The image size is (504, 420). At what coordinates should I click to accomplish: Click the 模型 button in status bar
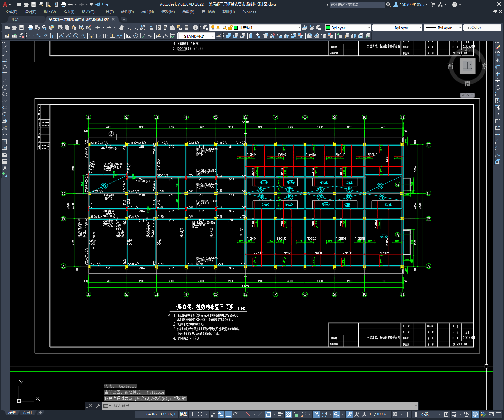(x=184, y=414)
